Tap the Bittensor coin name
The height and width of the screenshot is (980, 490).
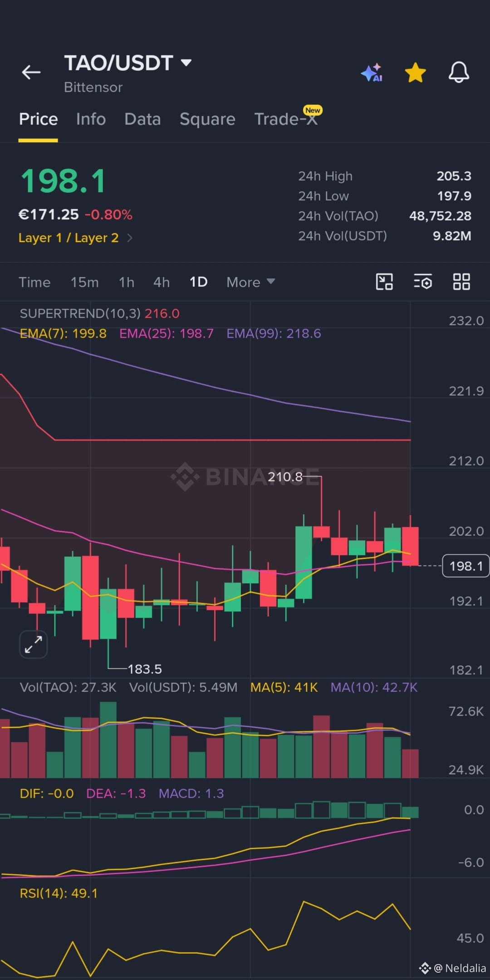(93, 87)
